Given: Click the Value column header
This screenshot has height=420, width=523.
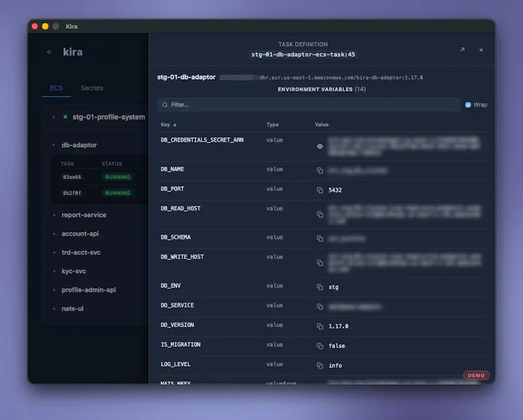Looking at the screenshot, I should (322, 125).
